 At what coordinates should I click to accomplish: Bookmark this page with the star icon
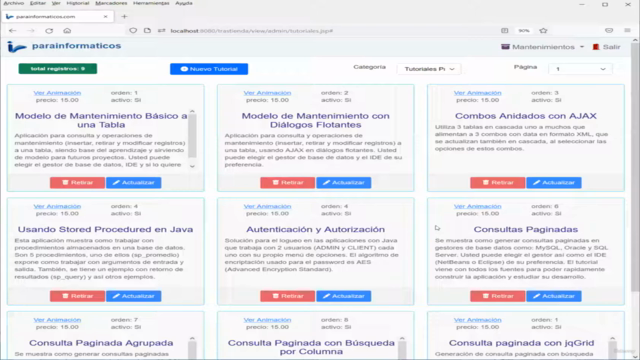[x=543, y=31]
